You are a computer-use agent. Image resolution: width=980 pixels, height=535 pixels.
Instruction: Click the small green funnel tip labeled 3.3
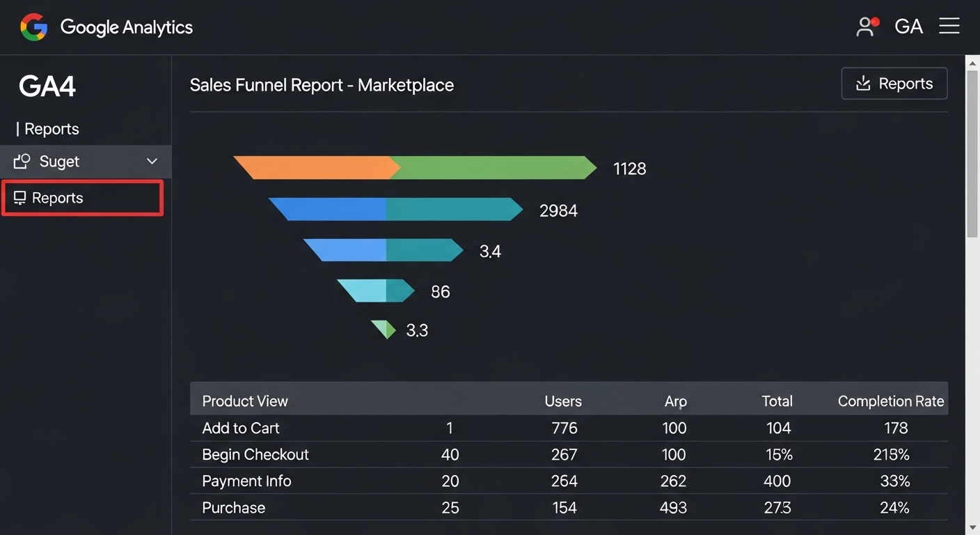(384, 329)
